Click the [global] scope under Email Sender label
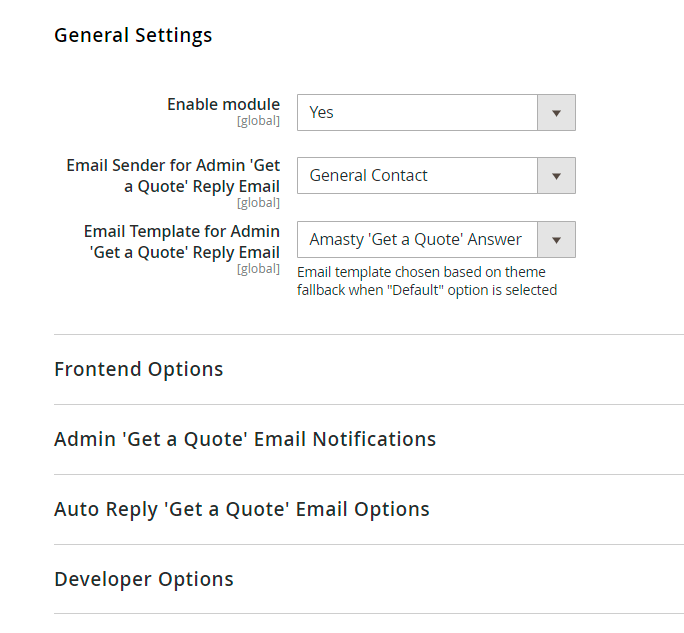Image resolution: width=684 pixels, height=633 pixels. (258, 203)
